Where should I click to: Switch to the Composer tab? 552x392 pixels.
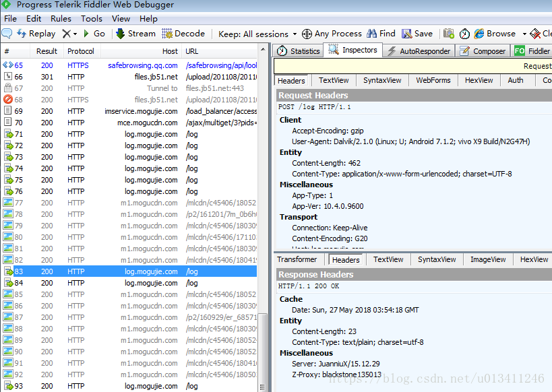click(x=483, y=51)
